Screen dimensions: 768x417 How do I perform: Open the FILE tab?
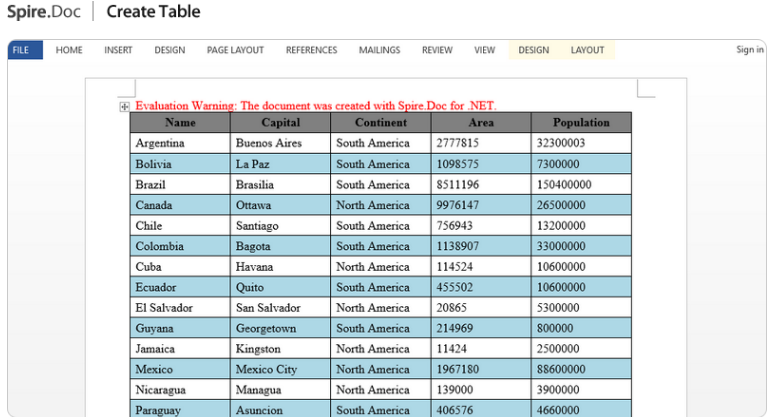(x=25, y=50)
